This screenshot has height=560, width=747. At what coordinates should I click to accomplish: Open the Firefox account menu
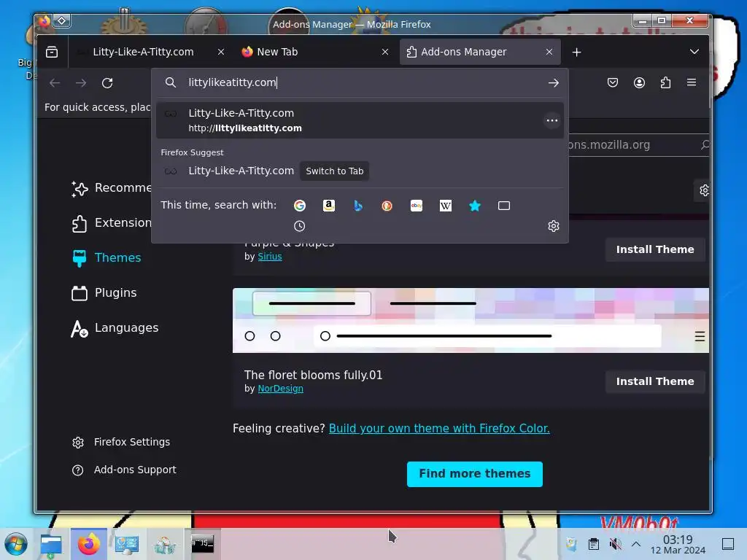pos(639,83)
